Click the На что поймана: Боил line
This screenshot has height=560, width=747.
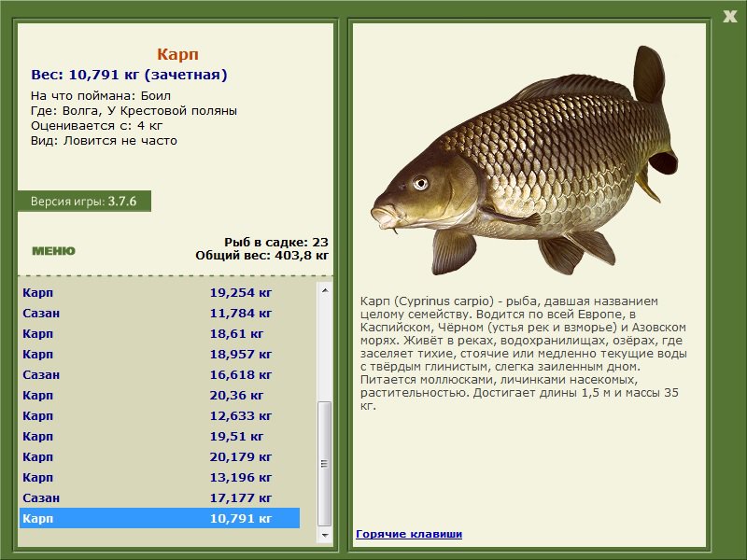(x=101, y=96)
